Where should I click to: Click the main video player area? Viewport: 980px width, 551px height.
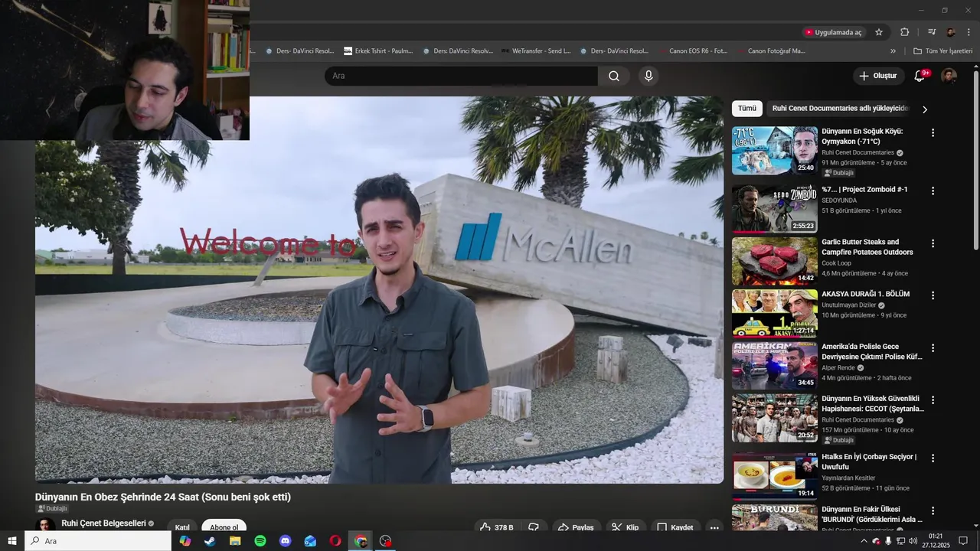coord(379,289)
